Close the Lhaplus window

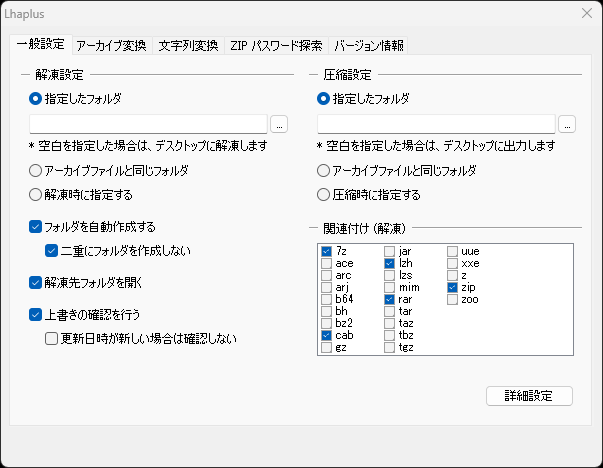(587, 13)
